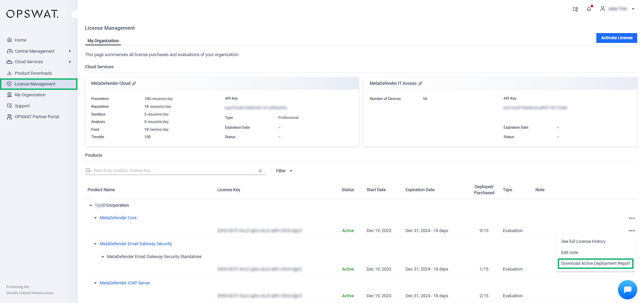Click the link icon beside MetaDefender Cloud
The height and width of the screenshot is (303, 644).
point(134,83)
